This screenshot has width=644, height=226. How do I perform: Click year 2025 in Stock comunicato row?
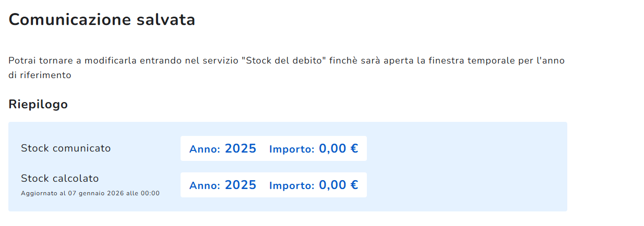click(x=241, y=149)
